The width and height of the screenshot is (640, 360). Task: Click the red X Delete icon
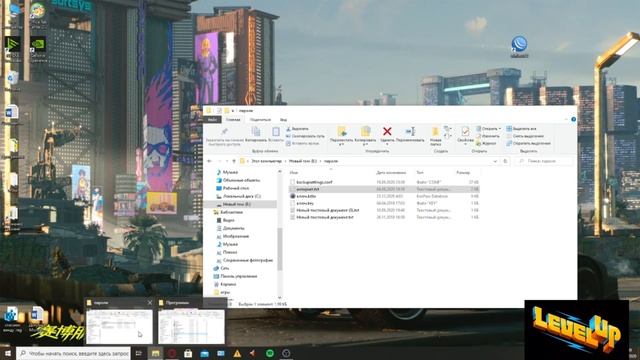(x=387, y=131)
